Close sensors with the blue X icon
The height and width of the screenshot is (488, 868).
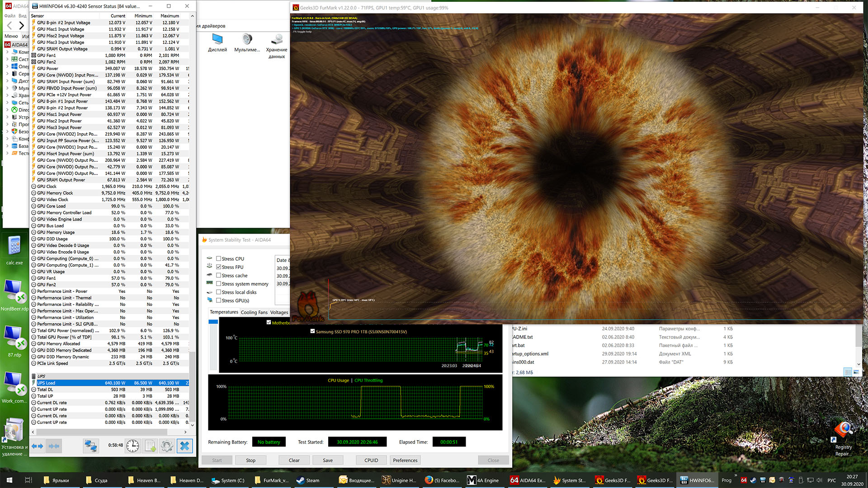pyautogui.click(x=184, y=446)
